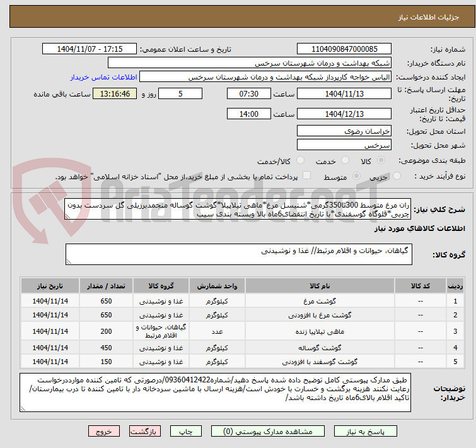Open مشاهده مدارک پیوستی (0) button
Image resolution: width=476 pixels, height=448 pixels.
tap(268, 432)
